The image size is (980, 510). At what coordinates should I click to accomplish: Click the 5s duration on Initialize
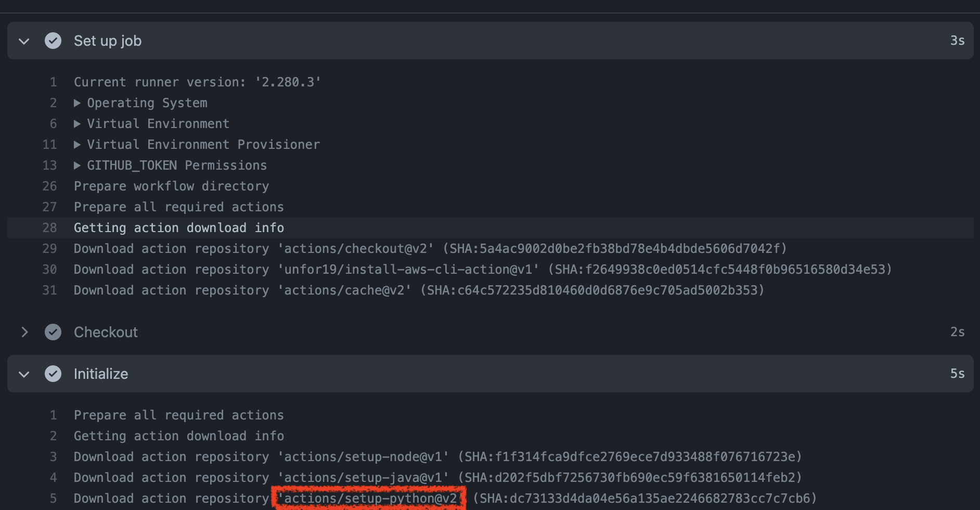click(957, 374)
